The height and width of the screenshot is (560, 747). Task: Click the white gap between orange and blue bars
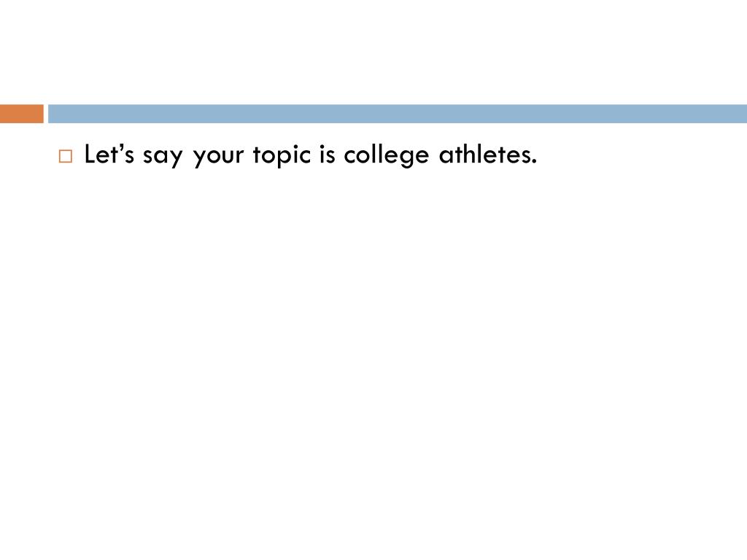coord(46,114)
